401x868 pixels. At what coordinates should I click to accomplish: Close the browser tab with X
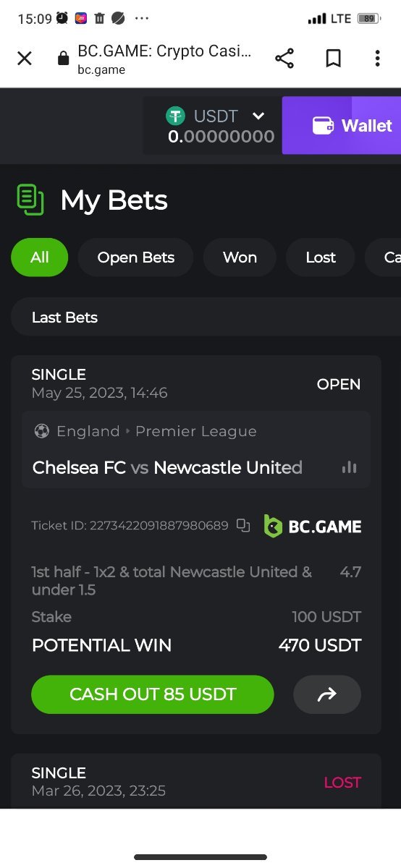tap(25, 59)
